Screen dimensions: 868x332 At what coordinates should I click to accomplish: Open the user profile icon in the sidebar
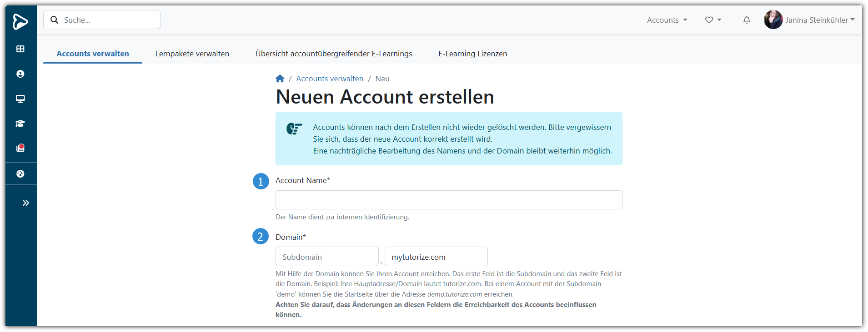(x=20, y=74)
